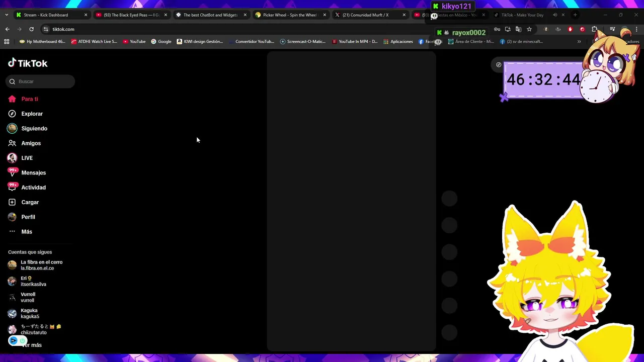Image resolution: width=644 pixels, height=362 pixels.
Task: Open the Google bookmark
Action: 161,42
